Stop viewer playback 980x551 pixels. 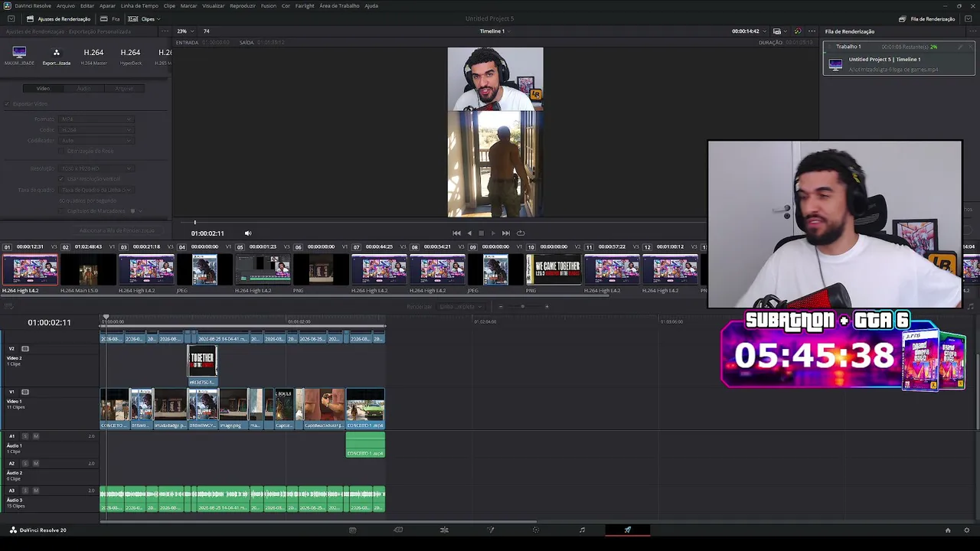click(x=481, y=233)
